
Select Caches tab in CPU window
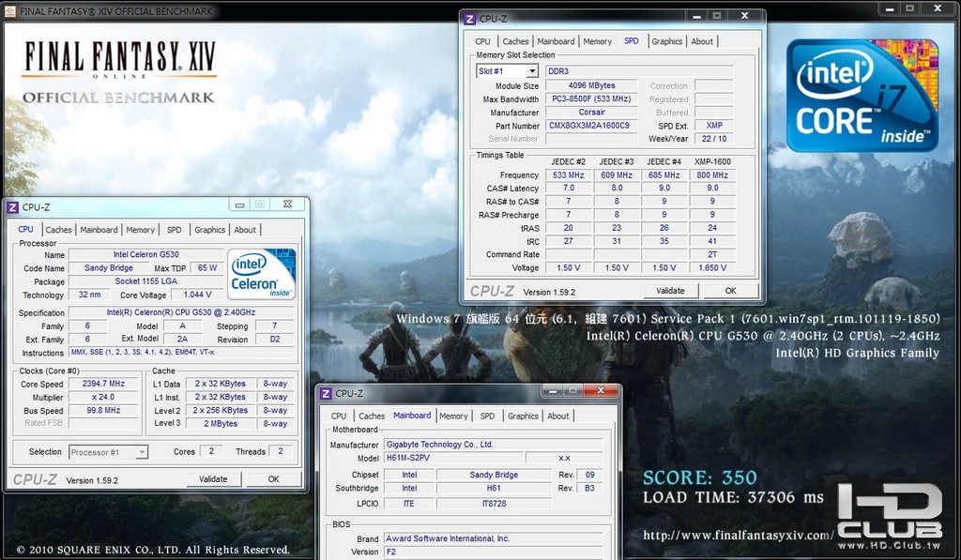point(58,230)
